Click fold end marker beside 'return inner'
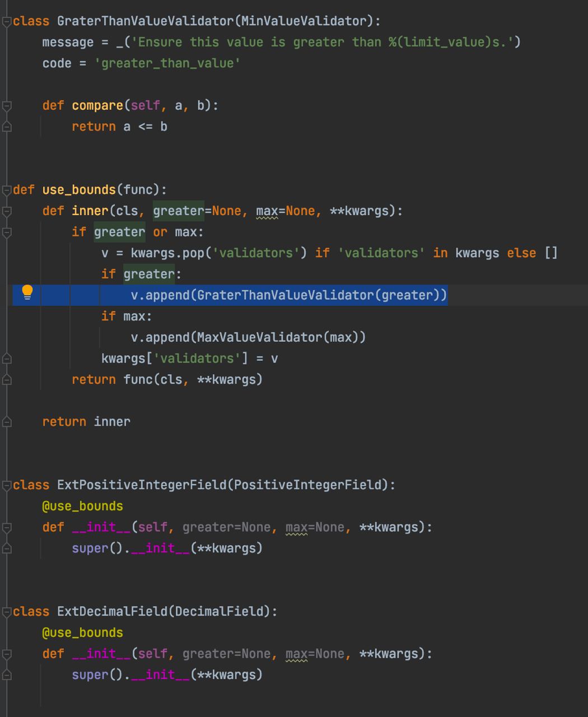 tap(7, 422)
